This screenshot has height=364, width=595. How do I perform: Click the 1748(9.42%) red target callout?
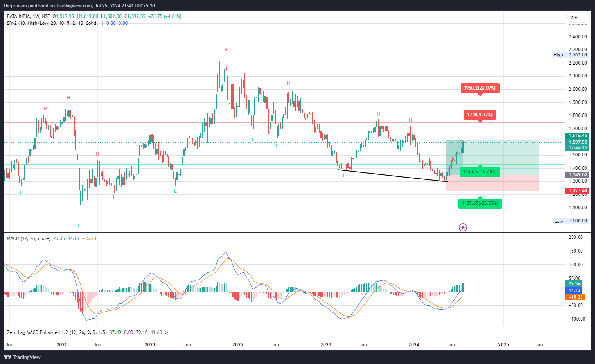coord(480,115)
